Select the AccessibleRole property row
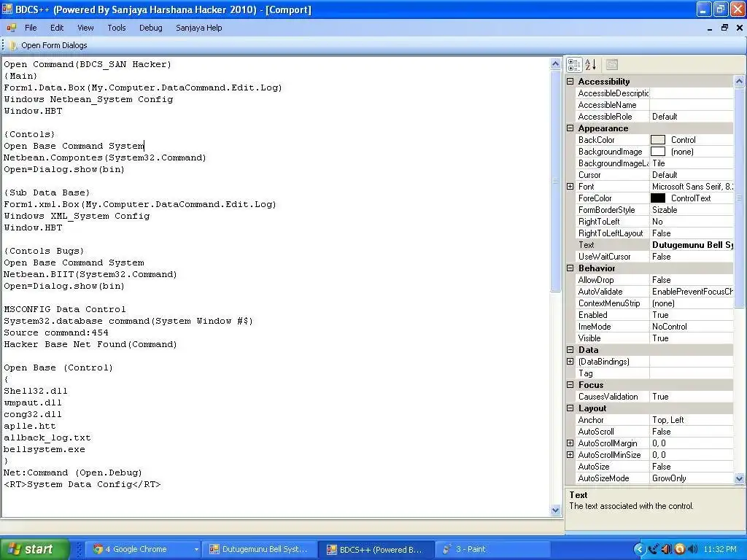This screenshot has width=747, height=560. [654, 117]
